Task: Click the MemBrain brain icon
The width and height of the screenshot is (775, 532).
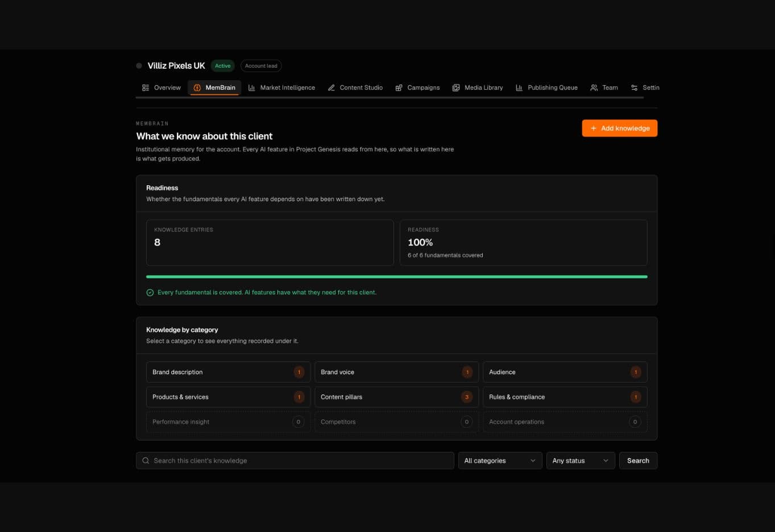Action: [x=197, y=88]
